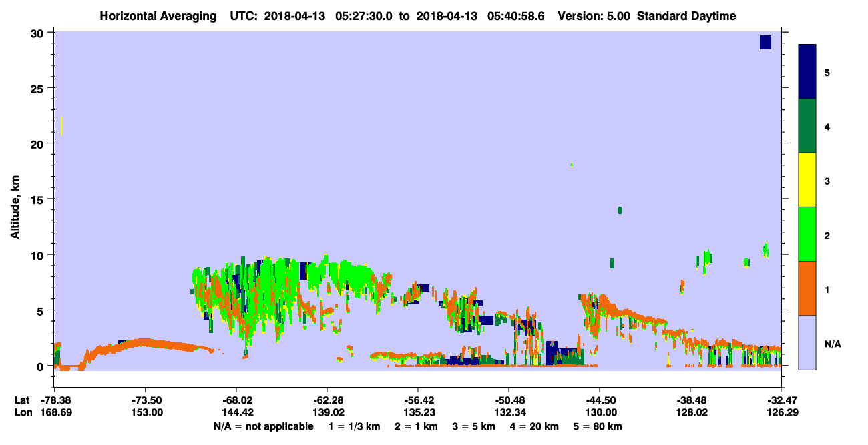Click the 20 altitude tick label
868x445 pixels.
pos(39,144)
